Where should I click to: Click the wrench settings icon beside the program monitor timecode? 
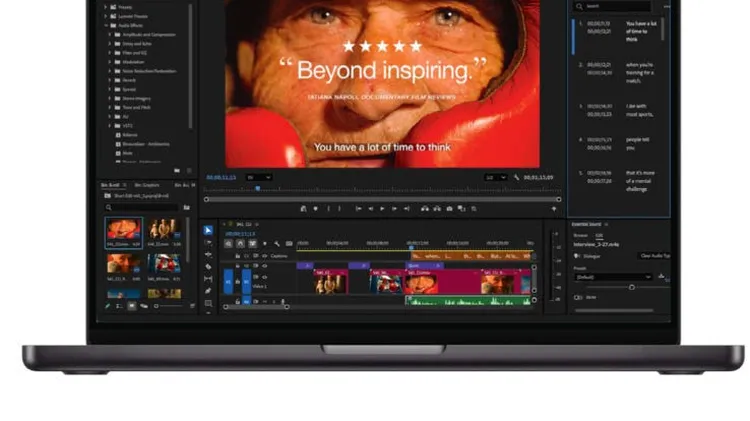[x=517, y=177]
